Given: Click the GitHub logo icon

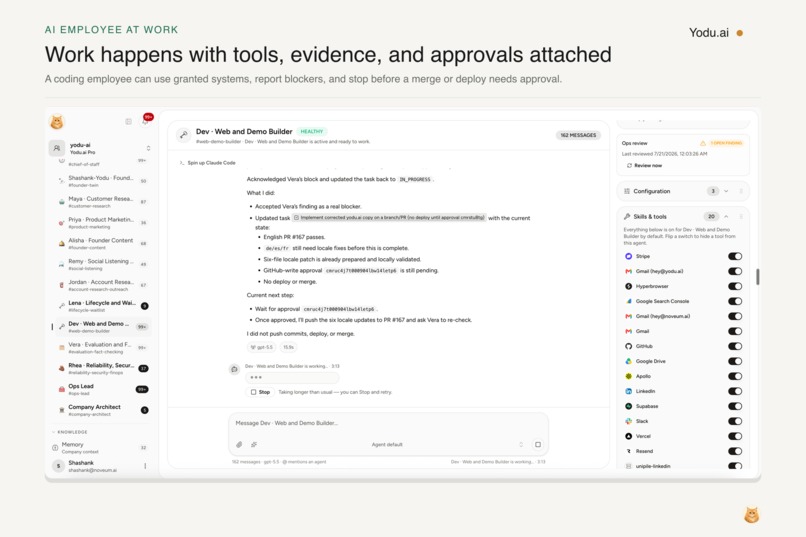Looking at the screenshot, I should (628, 346).
